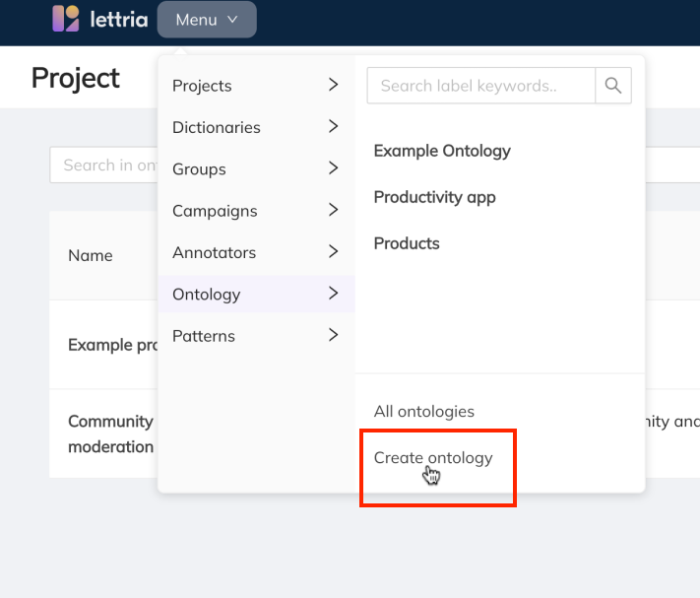Expand the Groups chevron arrow

click(333, 167)
